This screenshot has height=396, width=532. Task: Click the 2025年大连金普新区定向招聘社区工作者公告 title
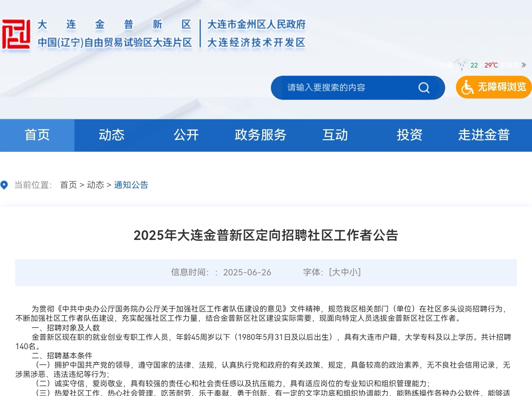click(x=266, y=235)
